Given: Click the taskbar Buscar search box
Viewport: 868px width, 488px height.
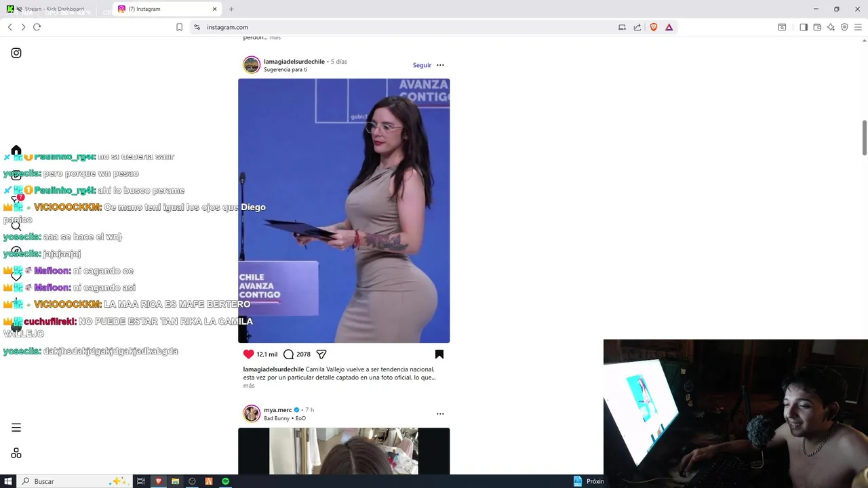Looking at the screenshot, I should pos(75,481).
